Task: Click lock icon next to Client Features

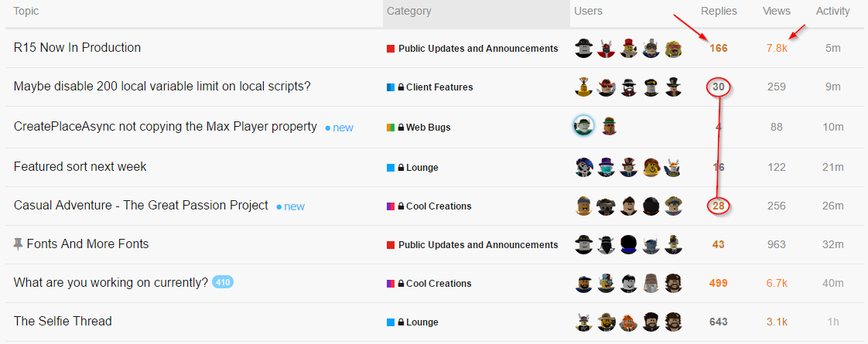Action: 401,87
